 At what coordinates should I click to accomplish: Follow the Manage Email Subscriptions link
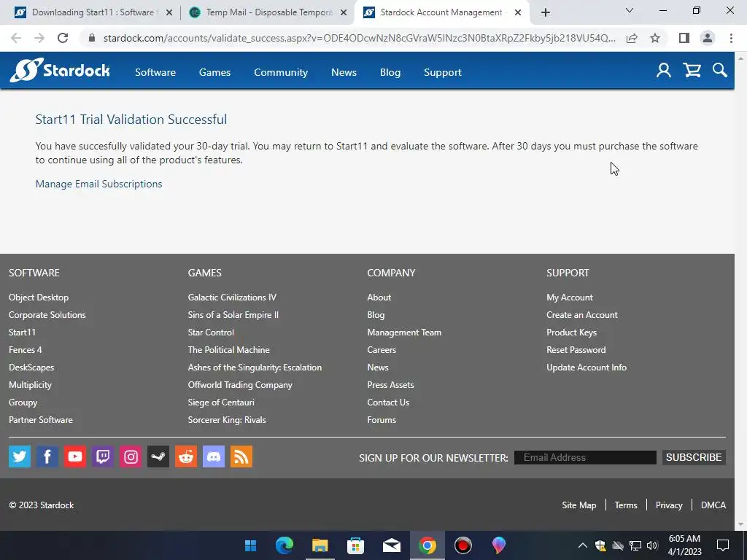(x=98, y=184)
